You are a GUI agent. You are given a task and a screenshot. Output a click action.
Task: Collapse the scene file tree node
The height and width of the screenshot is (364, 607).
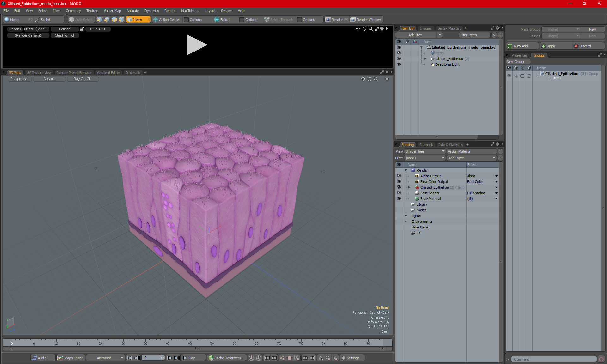tap(421, 47)
